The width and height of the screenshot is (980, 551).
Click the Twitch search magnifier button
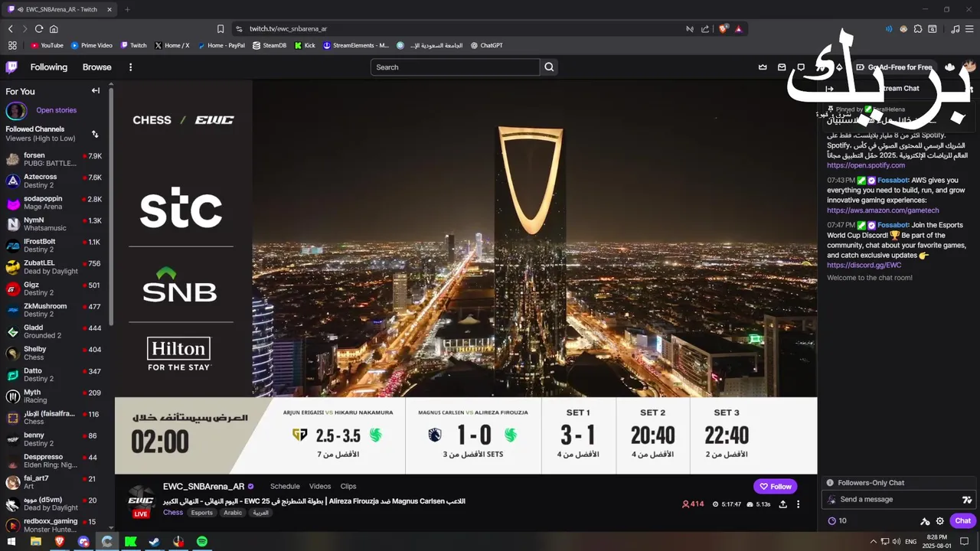click(549, 67)
